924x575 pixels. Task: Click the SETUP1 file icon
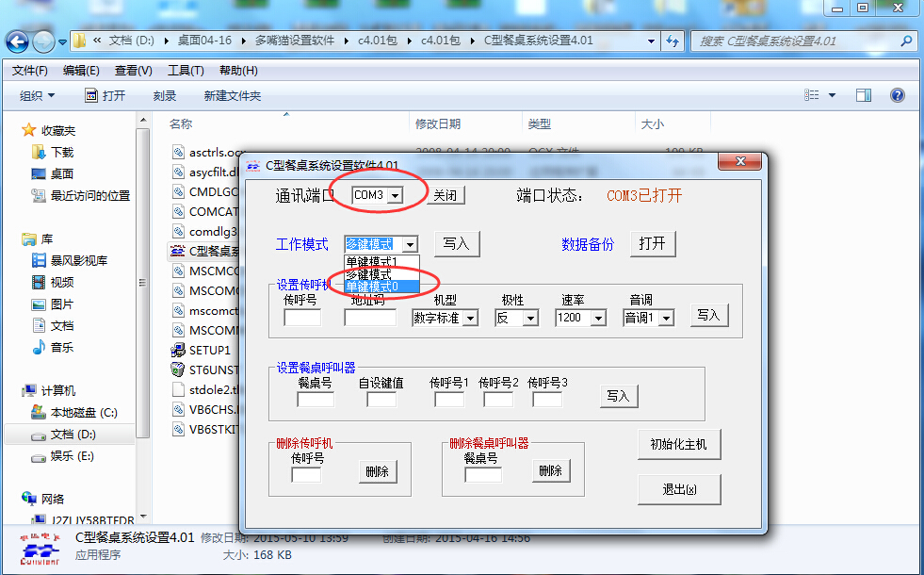point(178,350)
